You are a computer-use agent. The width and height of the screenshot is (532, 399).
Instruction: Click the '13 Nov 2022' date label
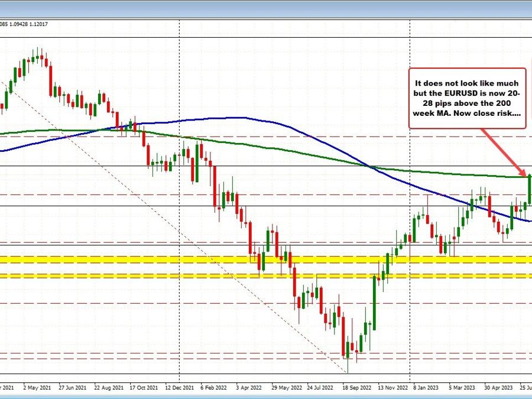[392, 387]
